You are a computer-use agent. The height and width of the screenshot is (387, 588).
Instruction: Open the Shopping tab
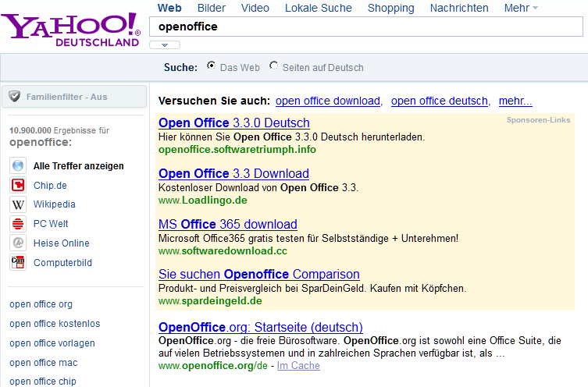(390, 8)
